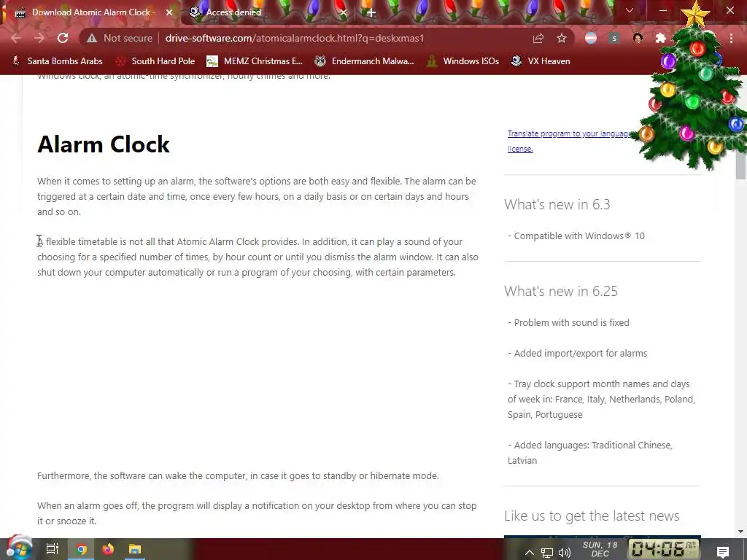Open the Action Center notification icon
747x560 pixels.
coord(723,551)
